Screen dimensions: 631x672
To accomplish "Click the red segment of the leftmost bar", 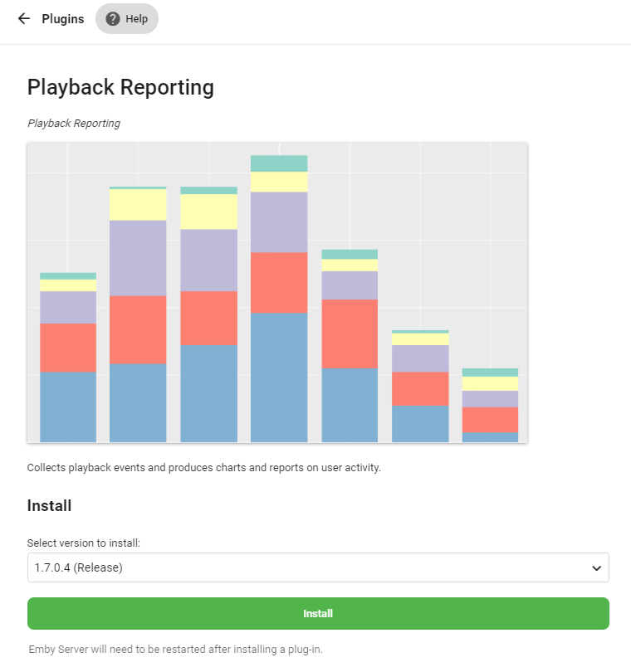I will (68, 348).
